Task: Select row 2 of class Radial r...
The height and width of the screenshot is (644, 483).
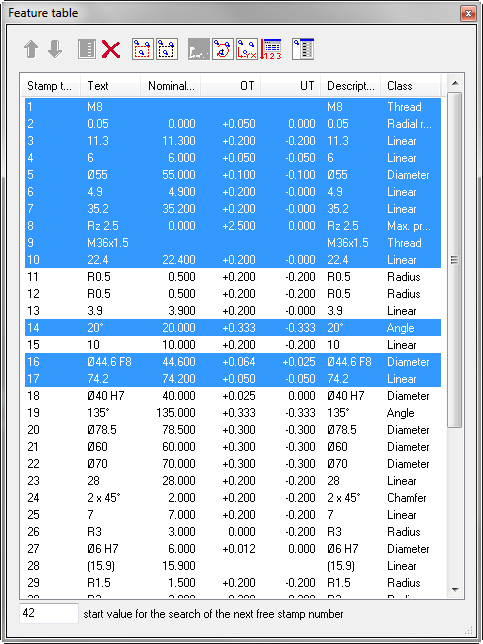Action: [233, 124]
